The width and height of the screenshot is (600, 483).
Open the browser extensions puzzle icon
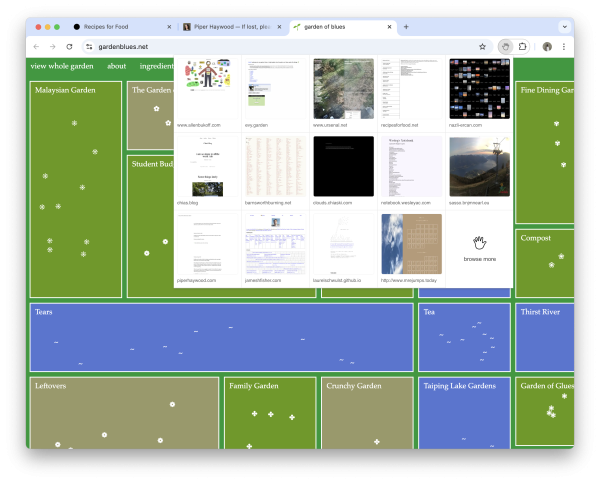[x=525, y=46]
